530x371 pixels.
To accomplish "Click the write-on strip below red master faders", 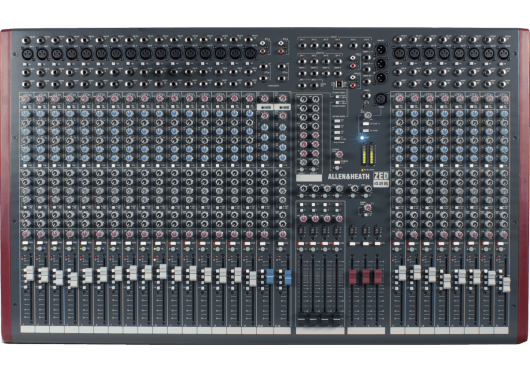I will pyautogui.click(x=366, y=330).
